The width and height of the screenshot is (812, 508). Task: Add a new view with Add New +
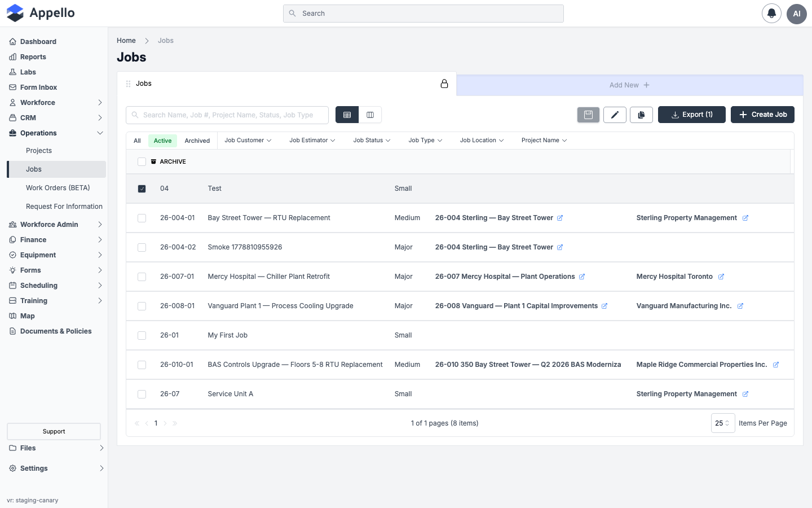(629, 85)
